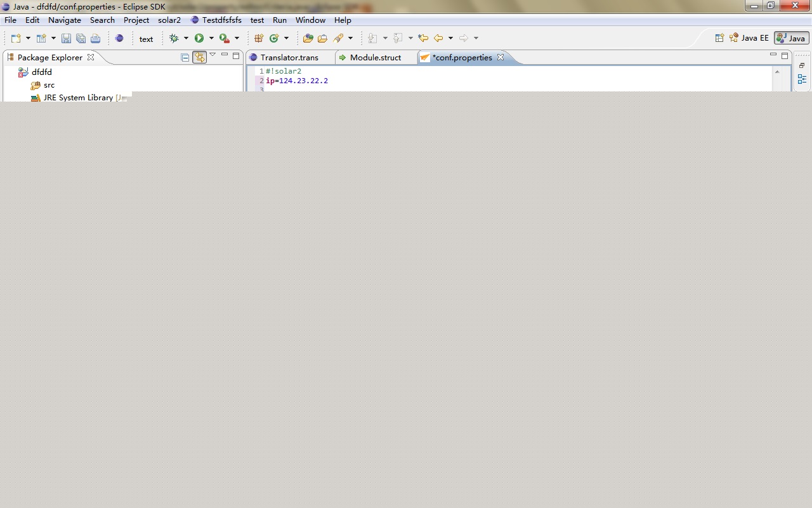Screen dimensions: 812x508
Task: Click the Open Perspective icon
Action: pos(719,38)
